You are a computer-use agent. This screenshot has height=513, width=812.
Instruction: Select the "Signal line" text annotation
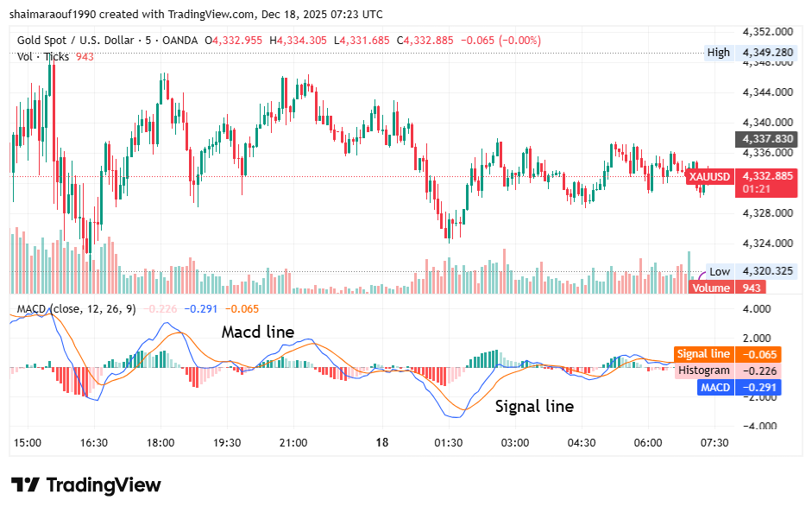tap(533, 406)
